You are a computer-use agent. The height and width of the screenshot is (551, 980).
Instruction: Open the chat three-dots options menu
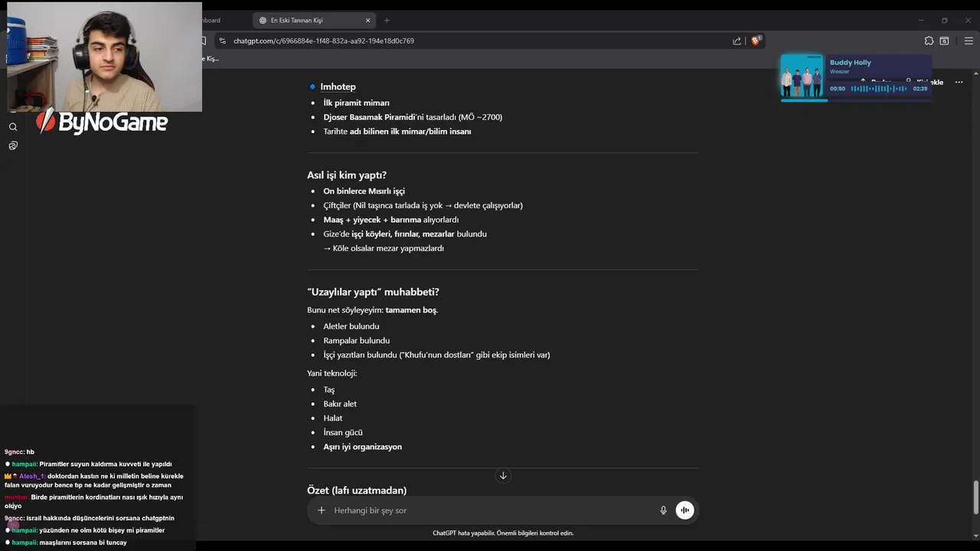pyautogui.click(x=959, y=82)
